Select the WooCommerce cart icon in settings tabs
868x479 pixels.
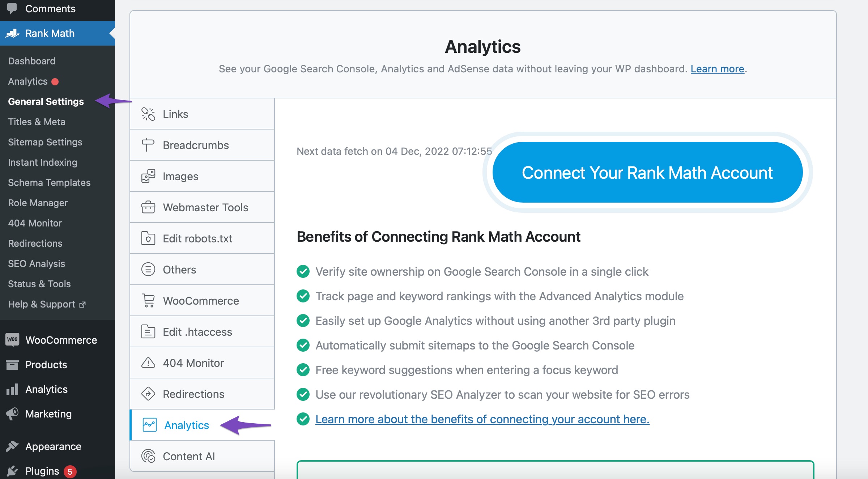point(148,300)
